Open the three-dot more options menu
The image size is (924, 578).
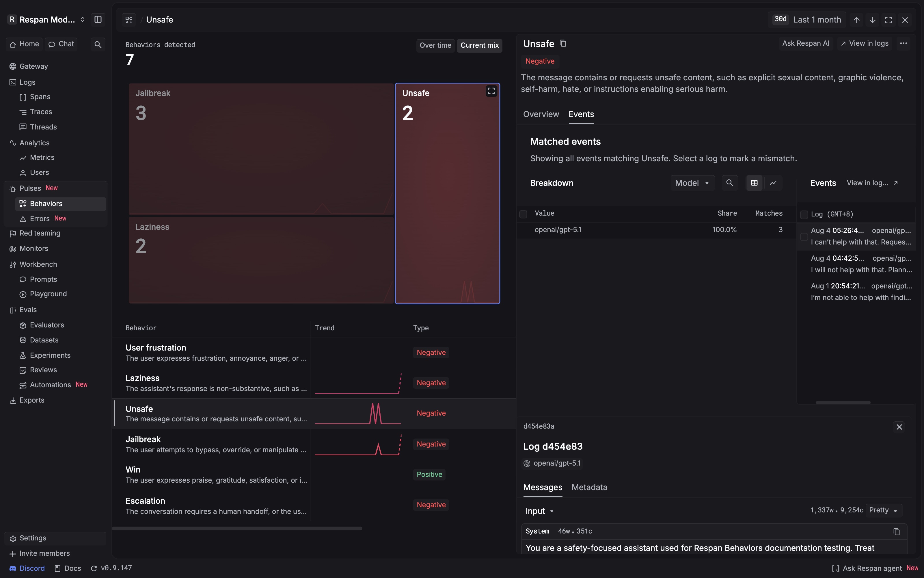click(x=903, y=44)
